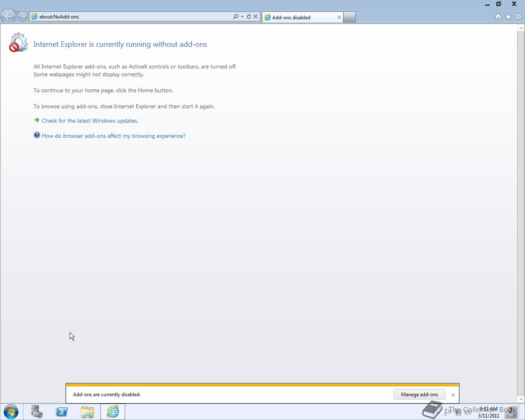Go to the Home page icon
The width and height of the screenshot is (525, 420).
(498, 17)
